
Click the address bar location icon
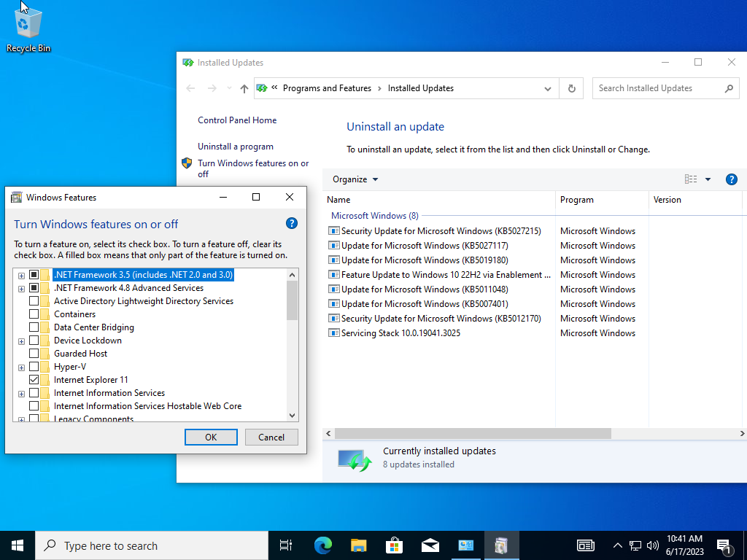pos(262,88)
